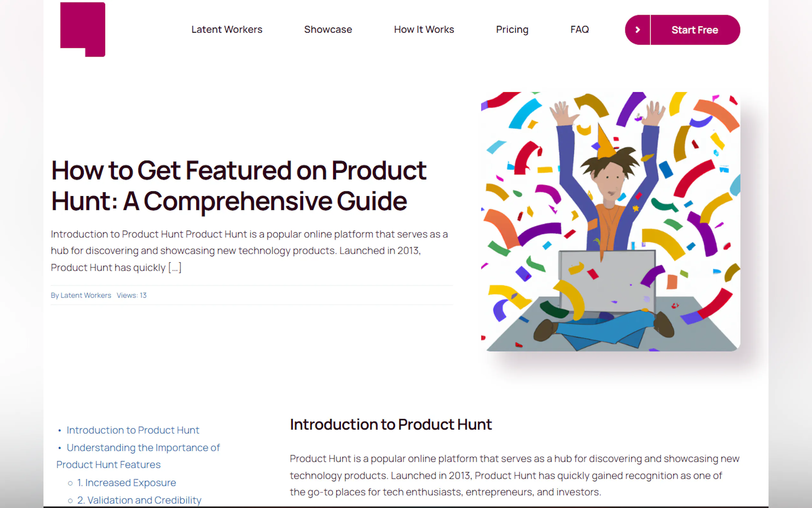812x508 pixels.
Task: Click the article title heading
Action: (238, 186)
